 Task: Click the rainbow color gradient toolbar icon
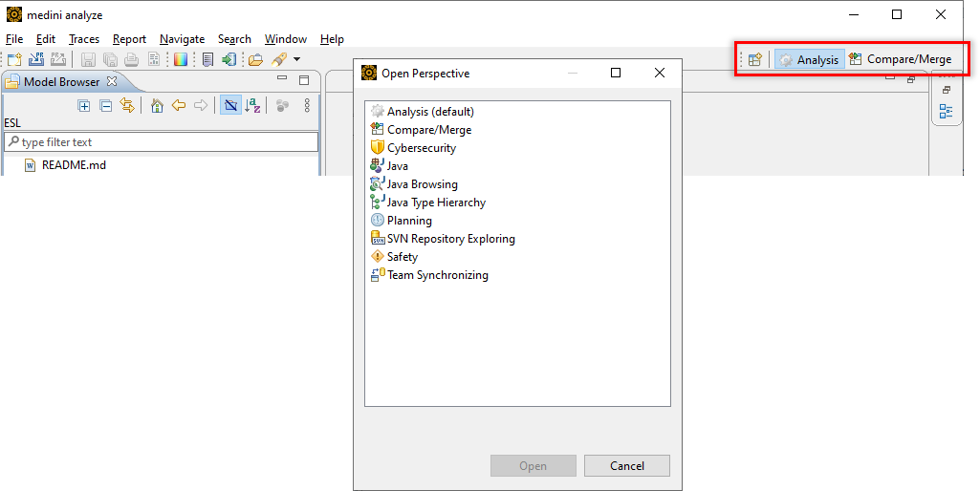[x=181, y=59]
